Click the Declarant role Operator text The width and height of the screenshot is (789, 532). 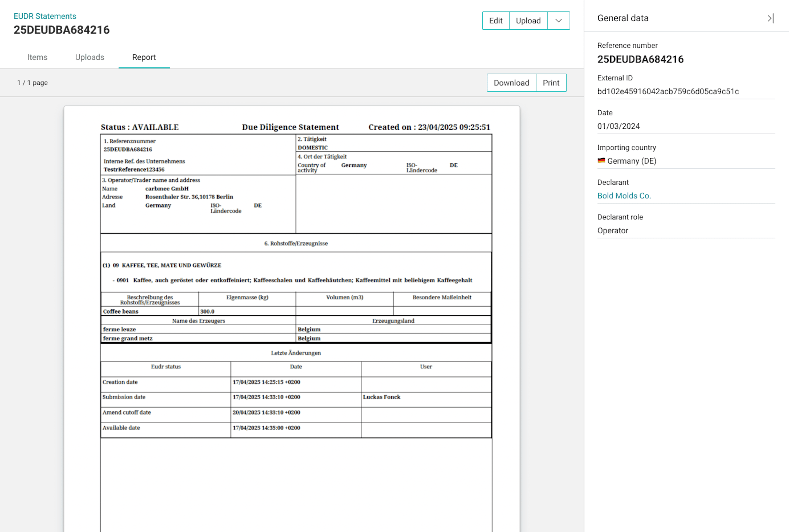coord(613,230)
